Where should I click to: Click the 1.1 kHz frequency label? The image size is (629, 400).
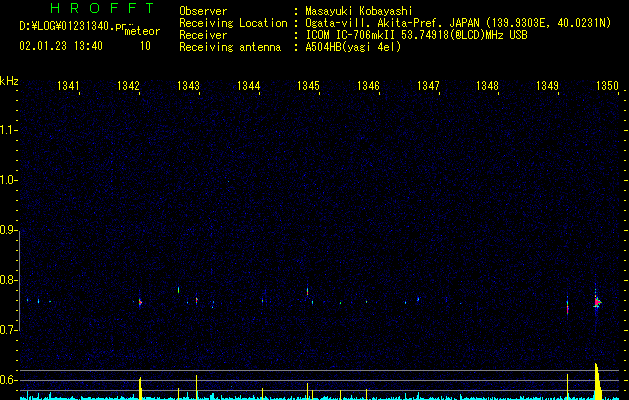[8, 130]
